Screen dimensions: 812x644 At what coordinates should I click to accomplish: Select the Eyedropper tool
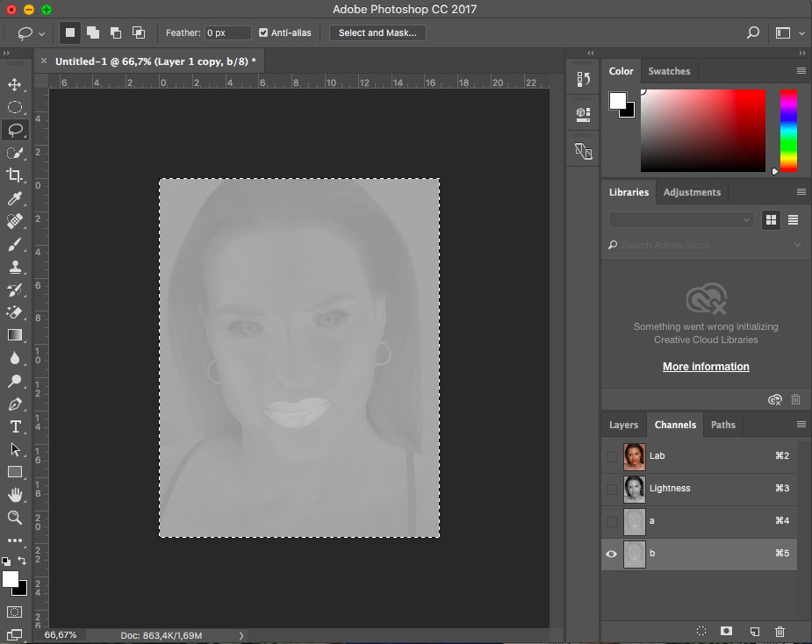click(15, 198)
